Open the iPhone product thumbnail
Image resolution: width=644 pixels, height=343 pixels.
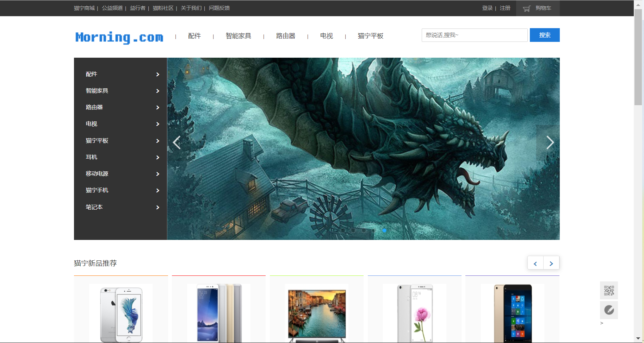121,313
